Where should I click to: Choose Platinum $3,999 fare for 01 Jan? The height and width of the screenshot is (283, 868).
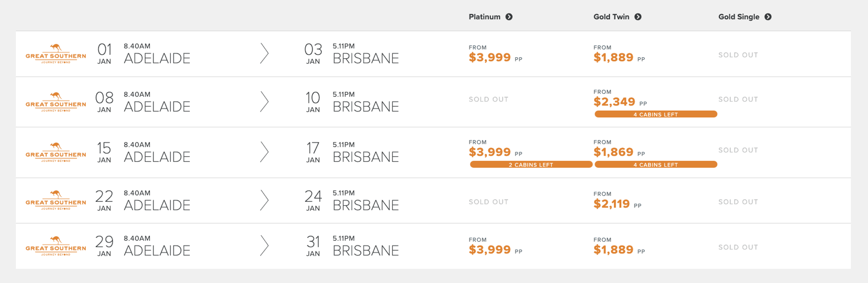(490, 57)
